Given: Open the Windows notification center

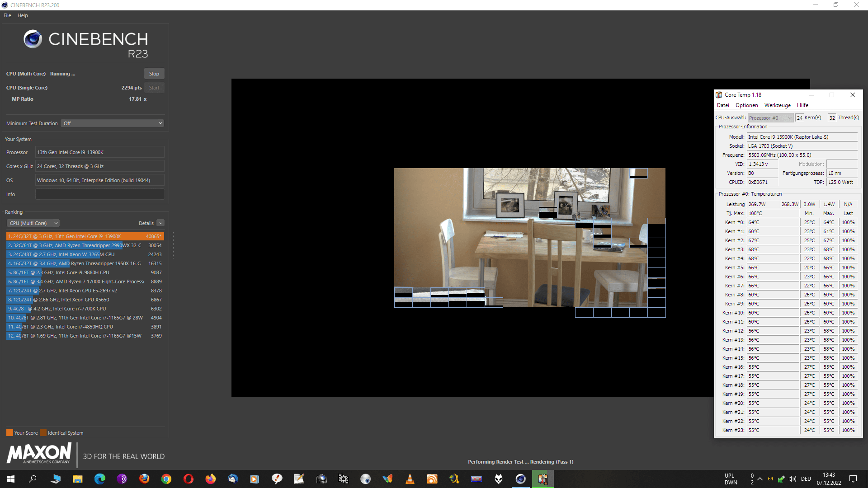Looking at the screenshot, I should 853,479.
